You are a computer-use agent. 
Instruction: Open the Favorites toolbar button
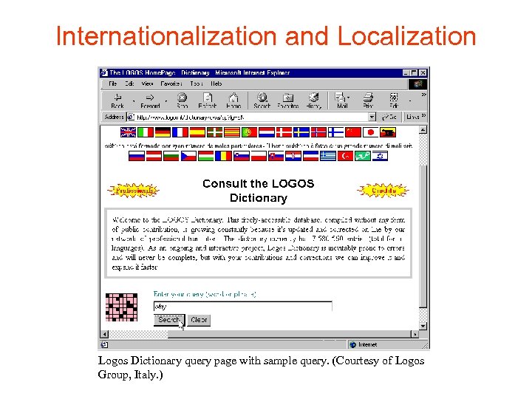pos(287,100)
